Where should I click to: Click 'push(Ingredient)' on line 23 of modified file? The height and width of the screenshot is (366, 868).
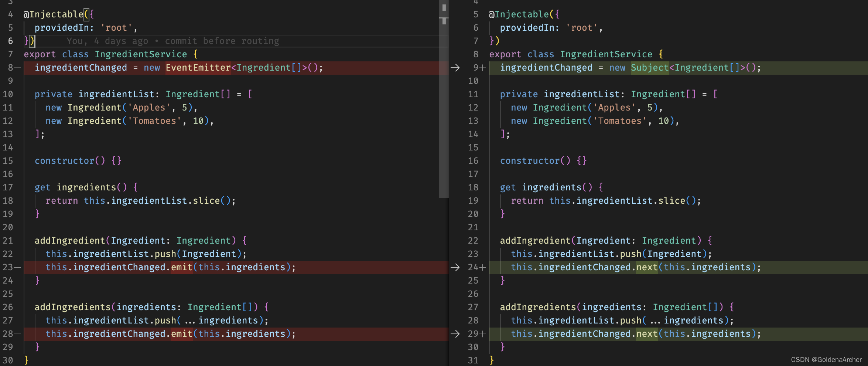point(664,254)
